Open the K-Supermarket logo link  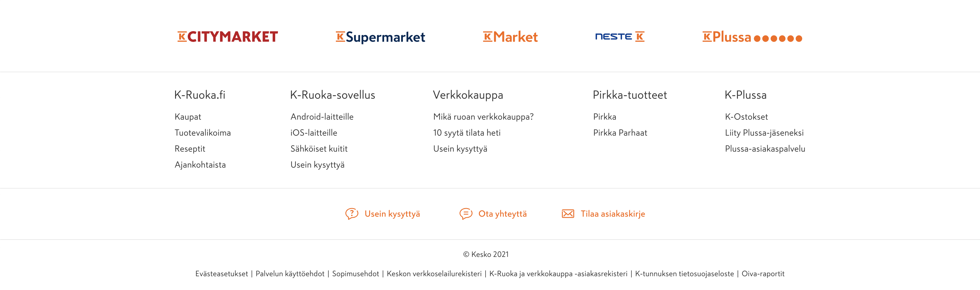coord(380,37)
